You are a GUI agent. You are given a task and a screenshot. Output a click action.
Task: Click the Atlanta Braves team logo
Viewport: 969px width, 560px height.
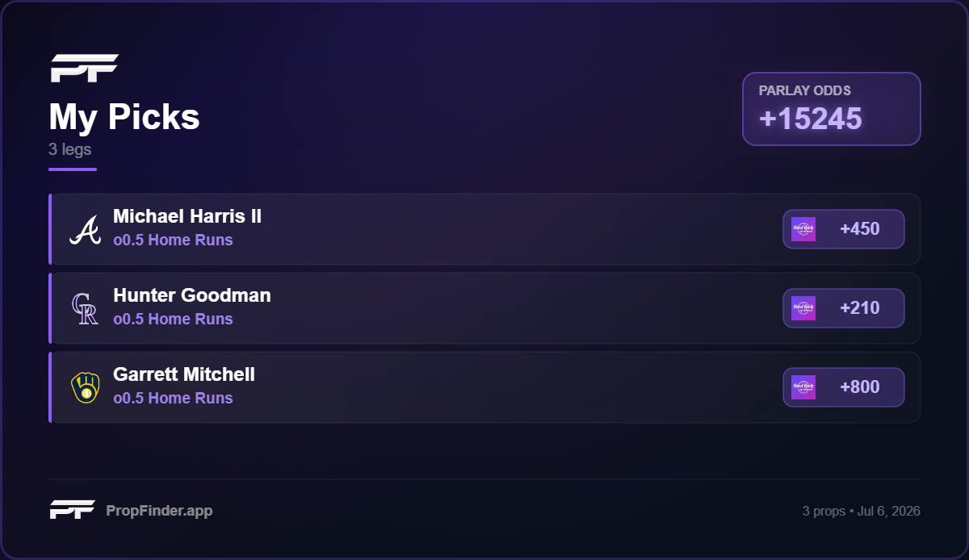(85, 230)
